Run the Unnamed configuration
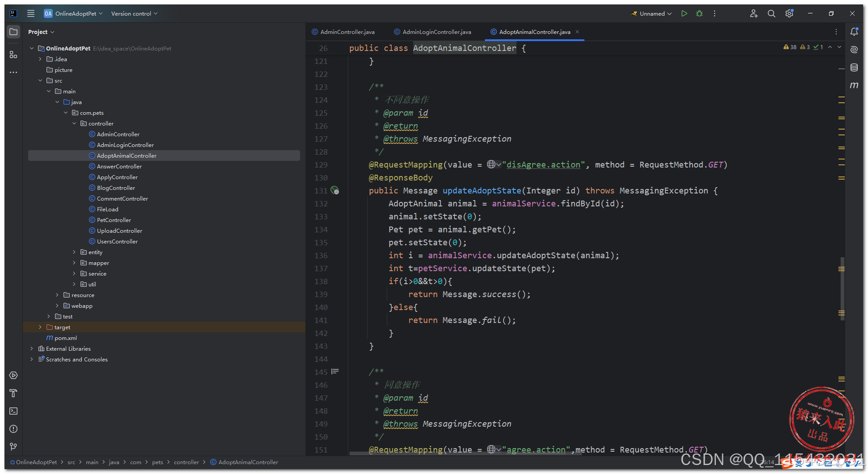This screenshot has height=474, width=868. 684,13
